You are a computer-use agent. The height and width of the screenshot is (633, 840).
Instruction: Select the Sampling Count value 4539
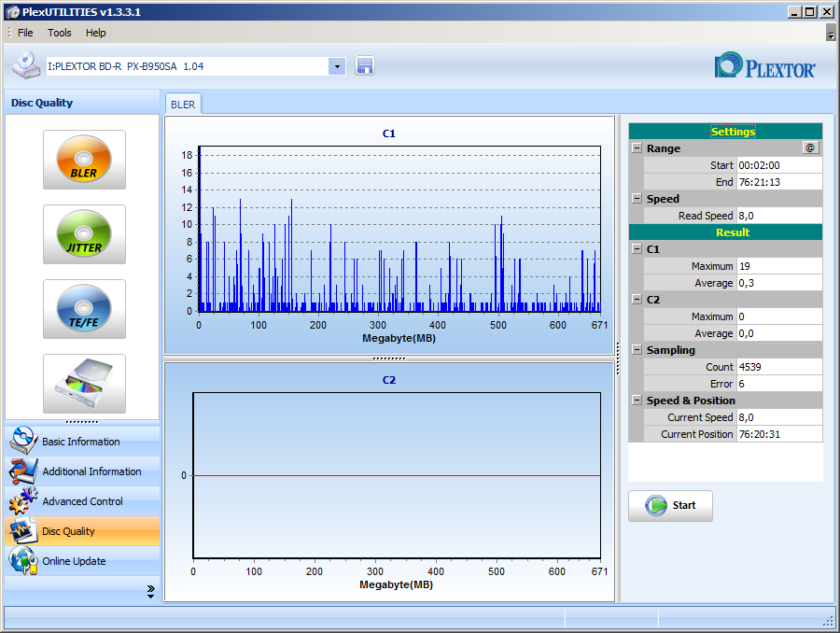click(x=779, y=367)
